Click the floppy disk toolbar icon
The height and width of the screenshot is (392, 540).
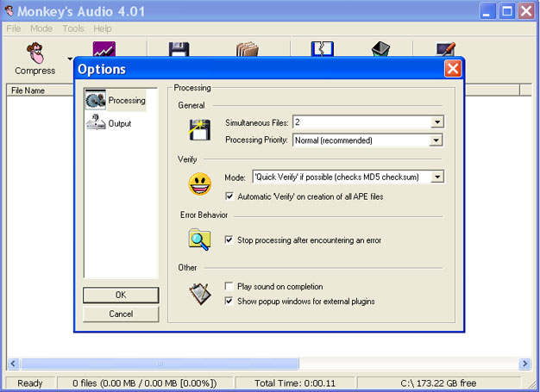tap(179, 49)
